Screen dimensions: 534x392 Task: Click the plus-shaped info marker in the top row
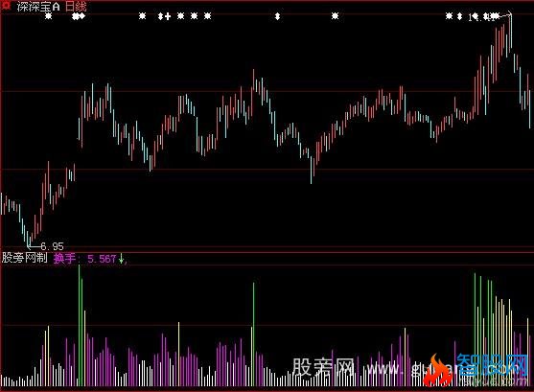pyautogui.click(x=168, y=16)
